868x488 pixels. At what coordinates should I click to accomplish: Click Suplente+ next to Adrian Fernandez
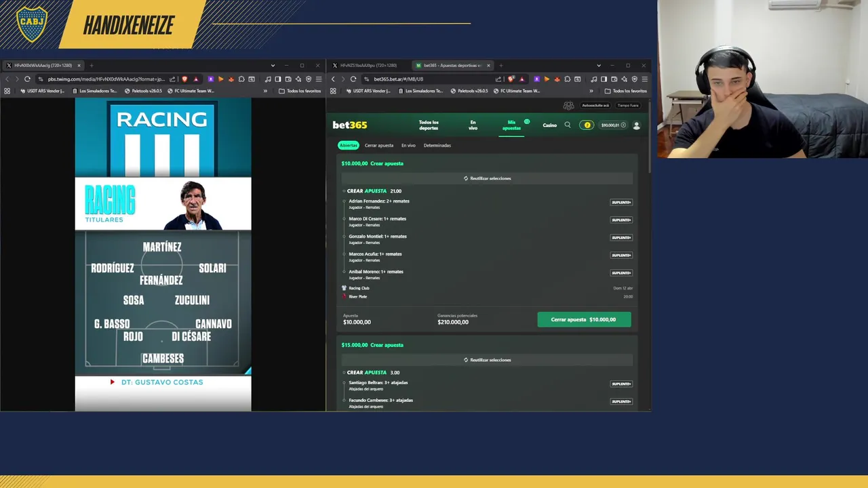[621, 202]
